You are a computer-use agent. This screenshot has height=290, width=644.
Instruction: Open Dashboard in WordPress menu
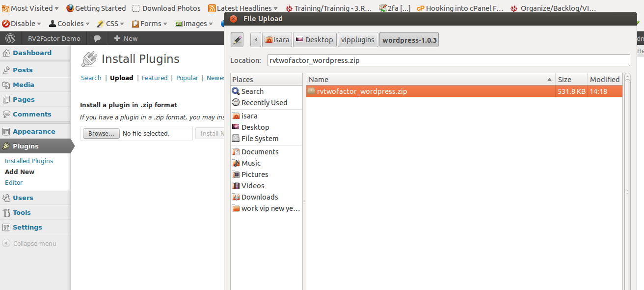[x=35, y=53]
